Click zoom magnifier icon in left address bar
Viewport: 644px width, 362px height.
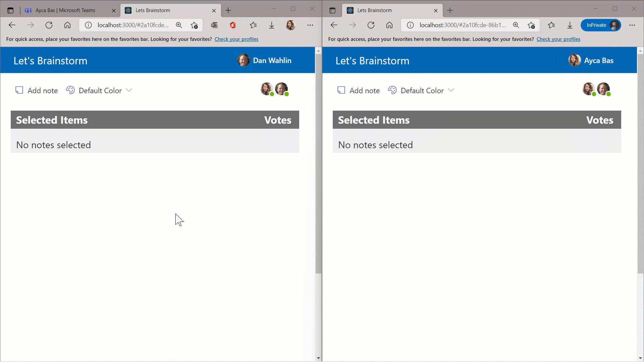179,25
